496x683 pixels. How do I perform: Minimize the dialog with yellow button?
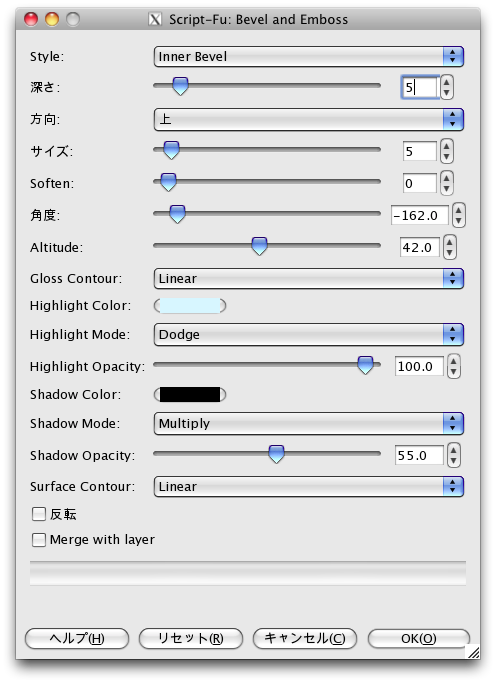point(52,19)
